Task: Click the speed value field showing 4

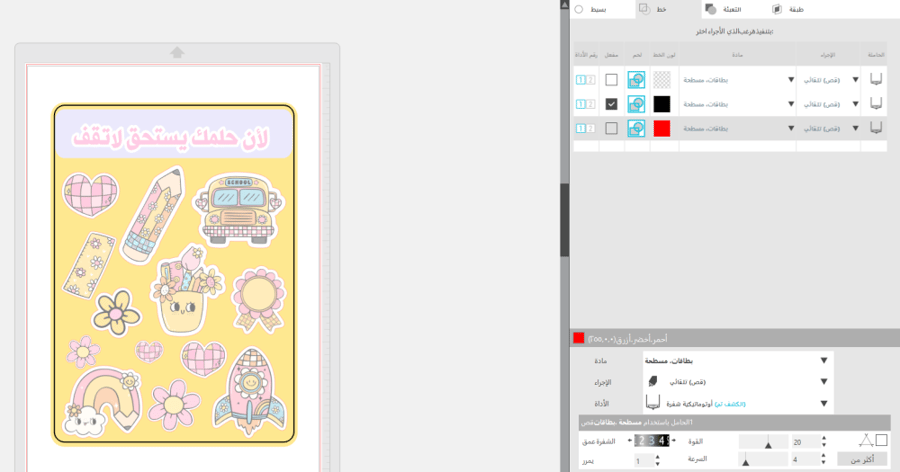Action: pyautogui.click(x=805, y=459)
